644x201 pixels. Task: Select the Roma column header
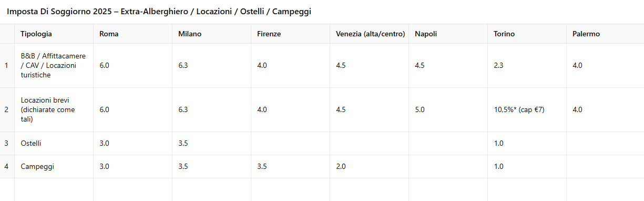132,34
